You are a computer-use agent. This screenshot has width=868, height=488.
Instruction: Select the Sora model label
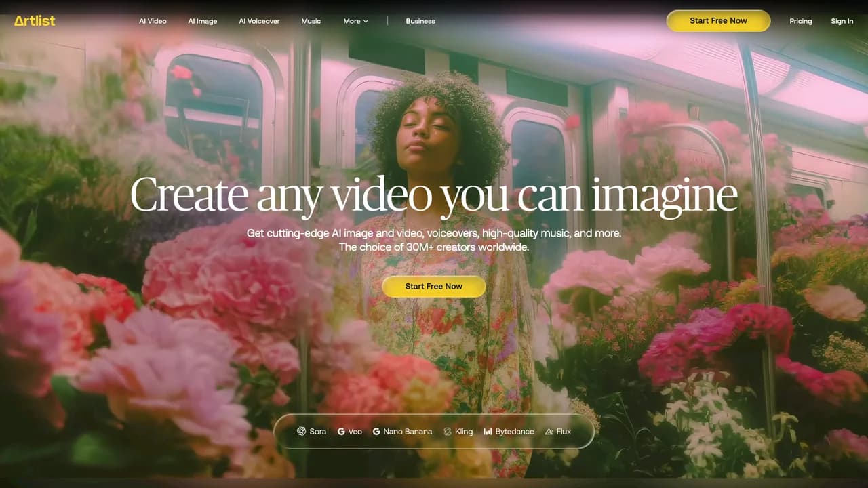click(x=318, y=431)
